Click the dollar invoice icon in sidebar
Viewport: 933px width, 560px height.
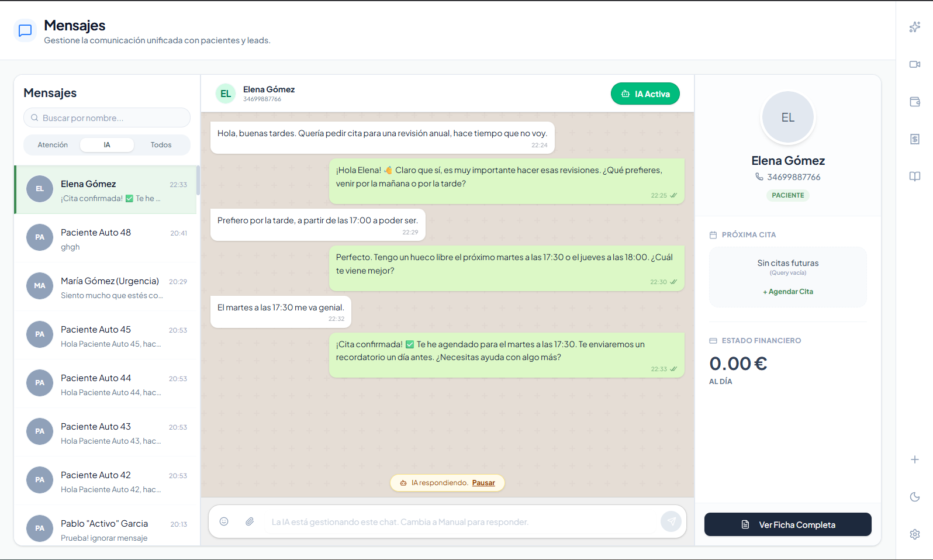(x=915, y=139)
